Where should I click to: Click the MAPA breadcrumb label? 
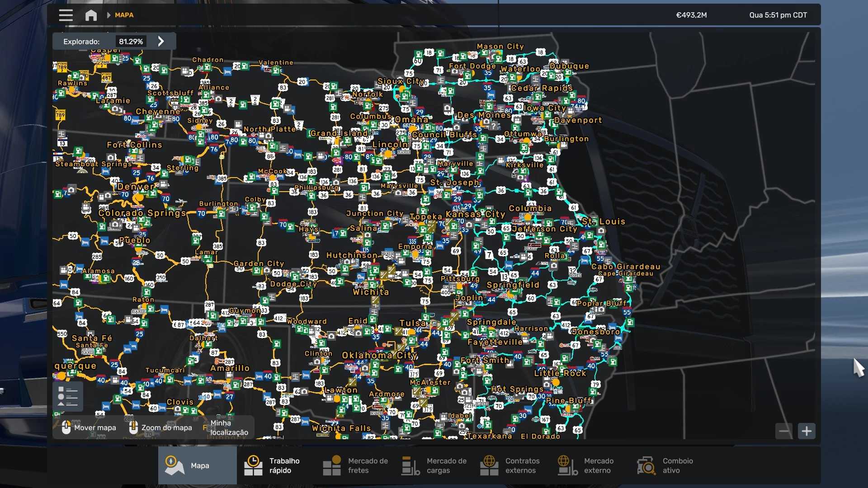pyautogui.click(x=124, y=15)
